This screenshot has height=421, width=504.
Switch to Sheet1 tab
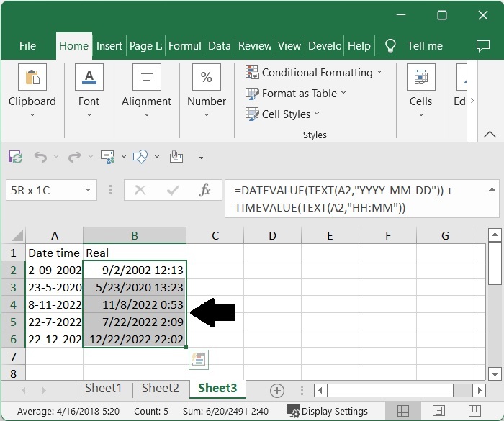tap(104, 389)
